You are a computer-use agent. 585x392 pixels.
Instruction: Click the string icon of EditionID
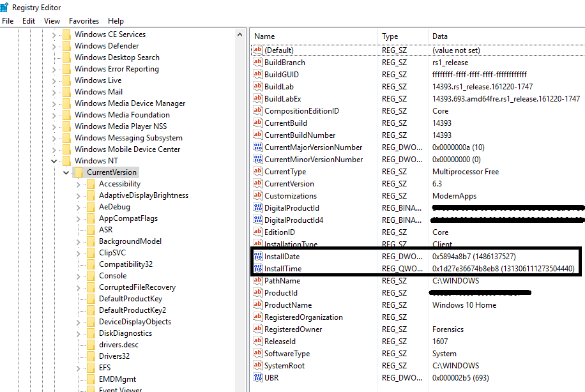click(x=258, y=232)
